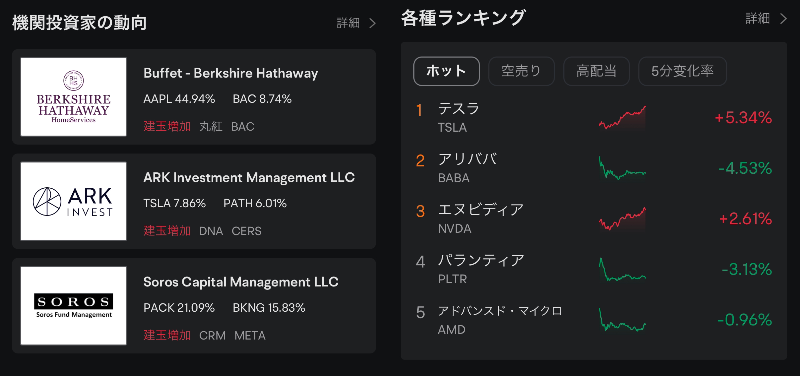
Task: Open the AMD sparkline chart
Action: click(622, 320)
